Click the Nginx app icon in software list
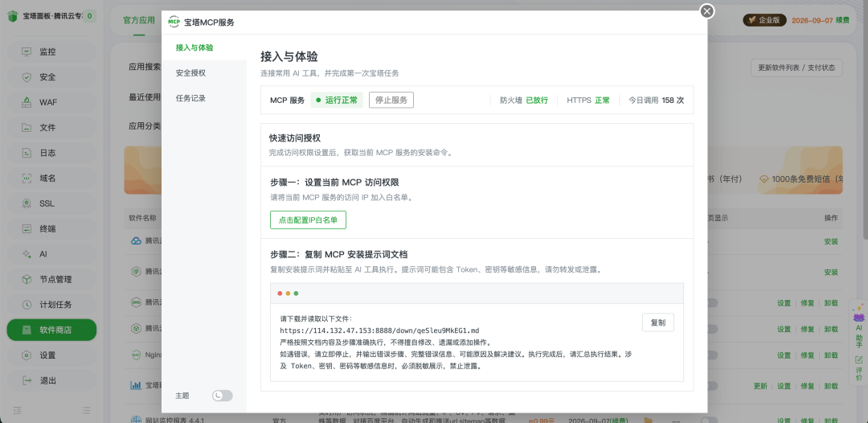 136,355
